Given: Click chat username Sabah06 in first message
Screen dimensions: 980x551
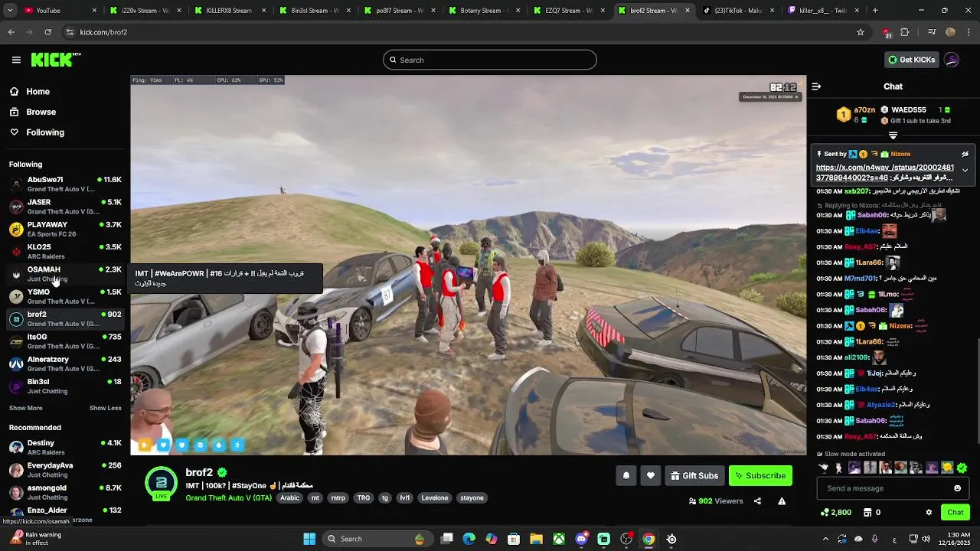Looking at the screenshot, I should [872, 215].
